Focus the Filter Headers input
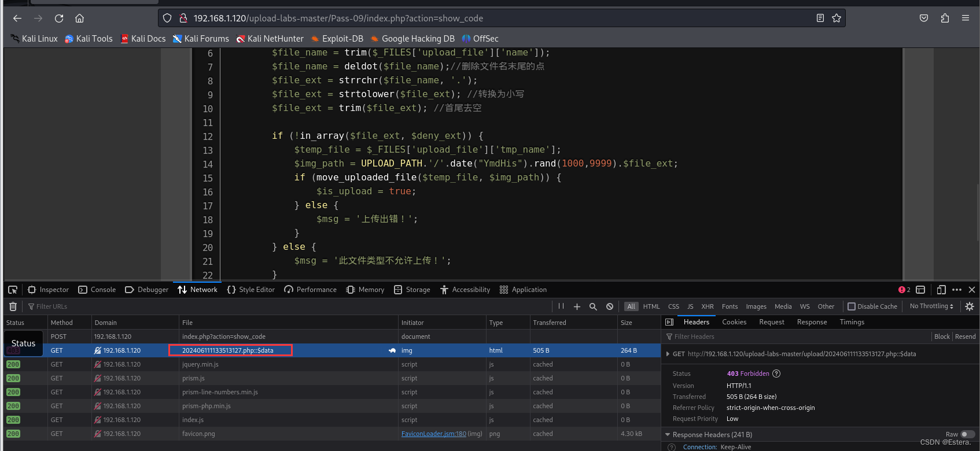The image size is (980, 451). point(797,337)
